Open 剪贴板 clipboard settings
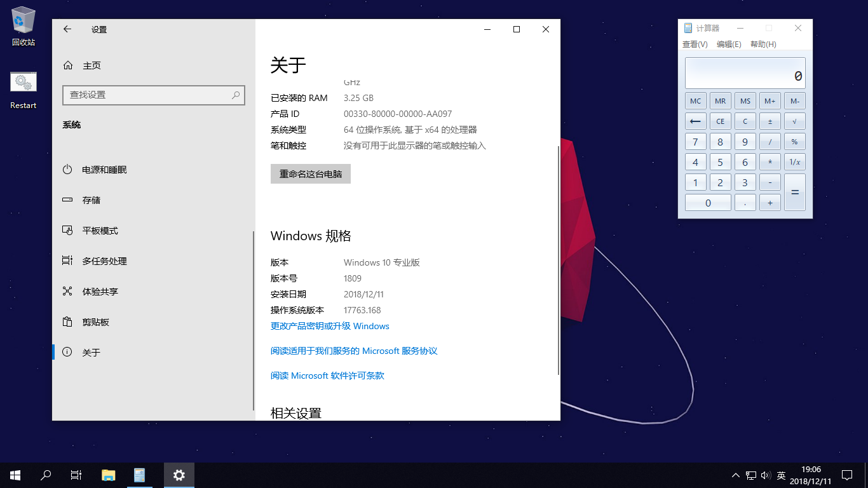Image resolution: width=868 pixels, height=488 pixels. tap(95, 322)
